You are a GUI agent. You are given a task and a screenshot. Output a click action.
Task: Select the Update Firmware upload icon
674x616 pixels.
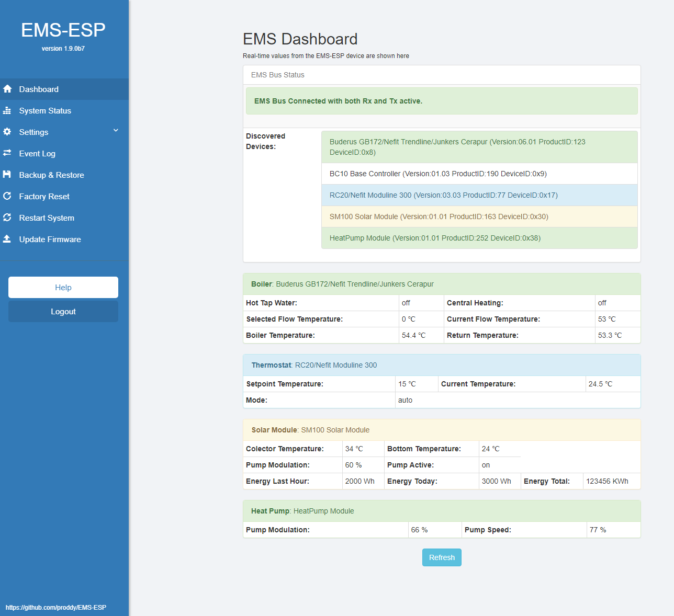[7, 239]
